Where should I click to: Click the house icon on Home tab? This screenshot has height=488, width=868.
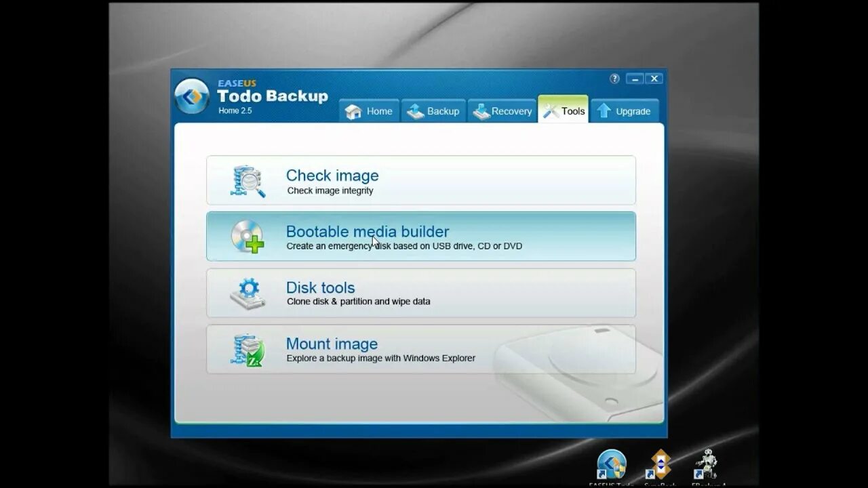point(353,112)
